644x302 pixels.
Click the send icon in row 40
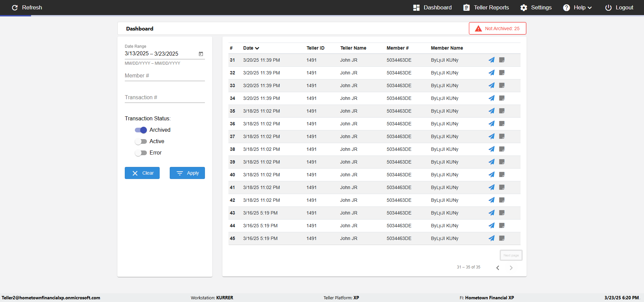tap(491, 175)
